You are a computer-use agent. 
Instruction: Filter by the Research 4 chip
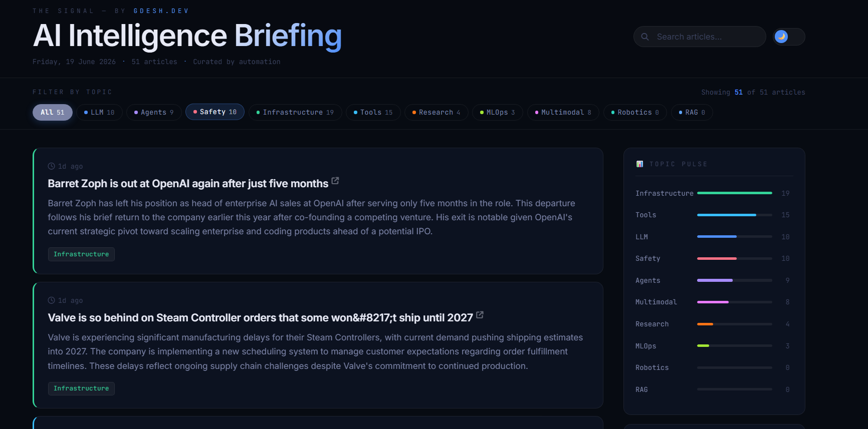tap(436, 112)
